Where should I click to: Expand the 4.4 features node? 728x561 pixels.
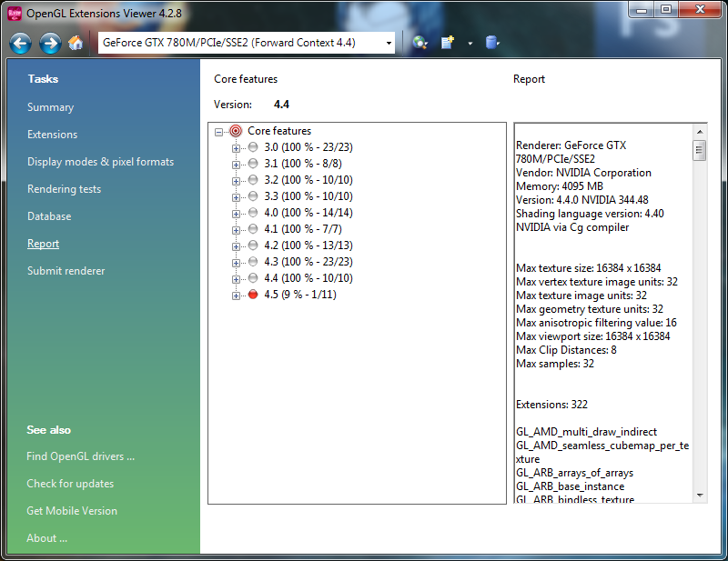click(236, 279)
